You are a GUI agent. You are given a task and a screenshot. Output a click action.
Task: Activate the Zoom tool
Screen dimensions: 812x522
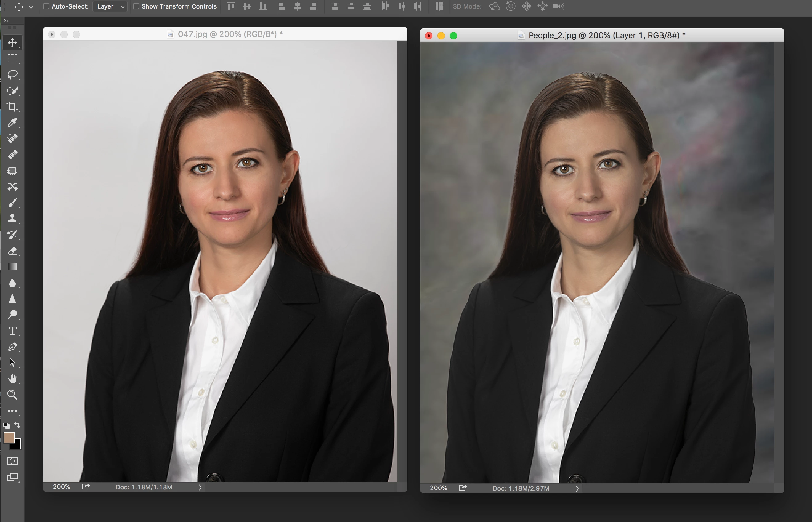(12, 395)
